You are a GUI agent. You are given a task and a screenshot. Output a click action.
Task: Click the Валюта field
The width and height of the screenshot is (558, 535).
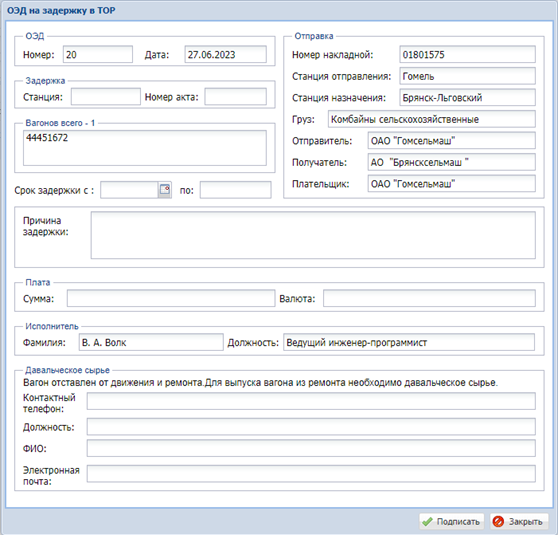pyautogui.click(x=429, y=298)
